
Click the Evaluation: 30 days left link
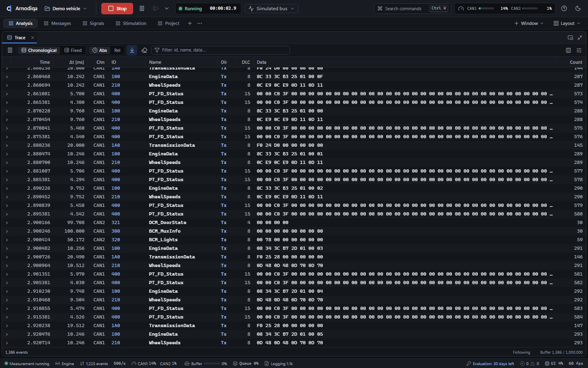point(490,364)
